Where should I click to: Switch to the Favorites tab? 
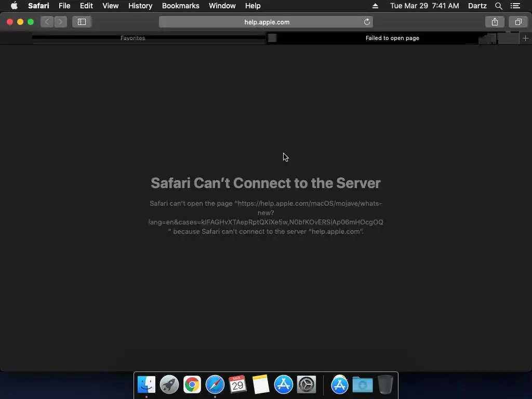coord(132,38)
